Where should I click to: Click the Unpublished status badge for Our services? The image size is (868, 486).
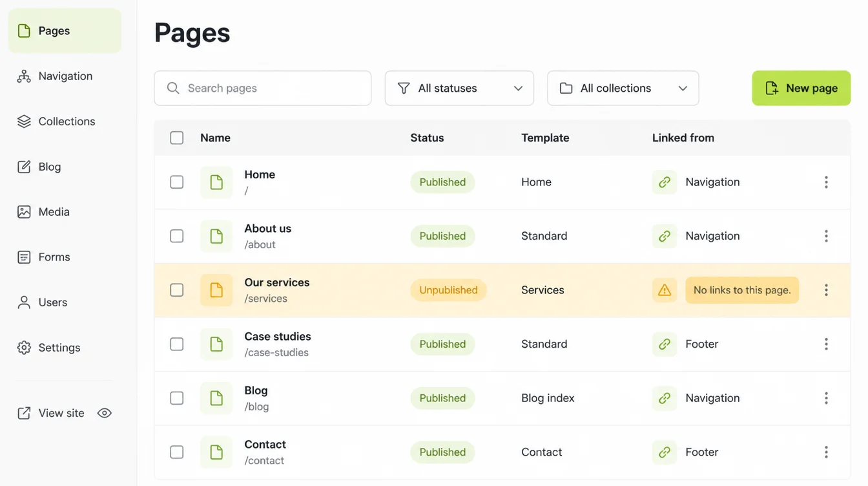[x=448, y=290]
